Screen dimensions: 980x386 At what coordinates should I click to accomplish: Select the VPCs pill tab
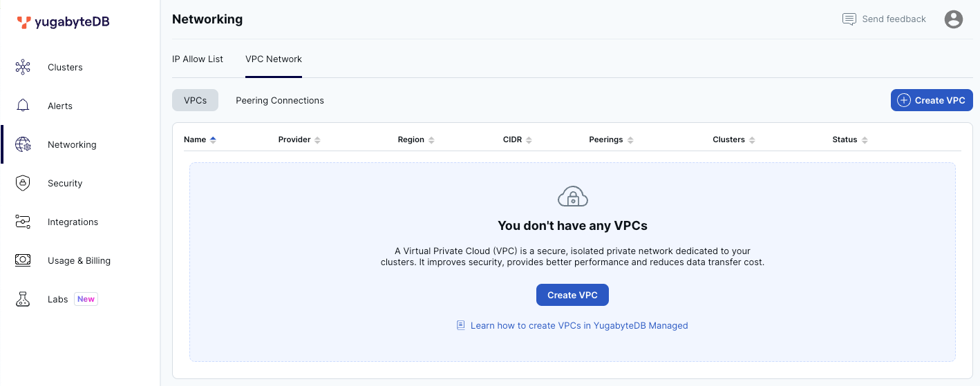[195, 100]
